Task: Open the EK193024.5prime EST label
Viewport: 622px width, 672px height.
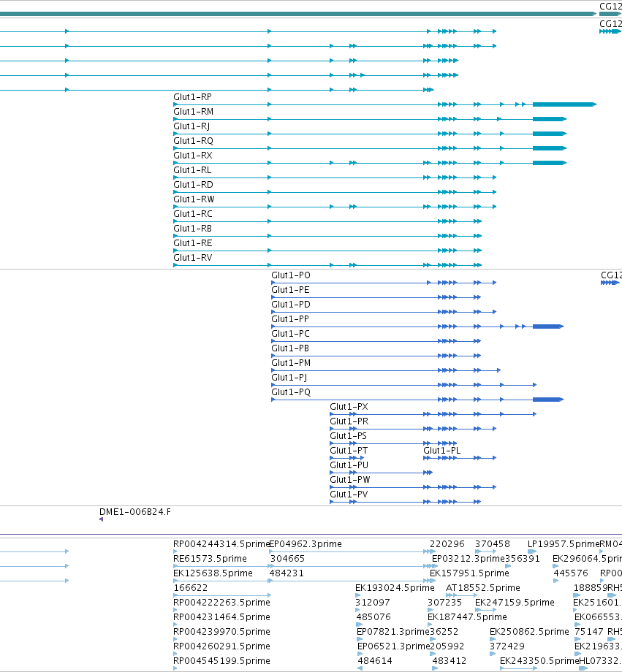Action: pos(395,587)
